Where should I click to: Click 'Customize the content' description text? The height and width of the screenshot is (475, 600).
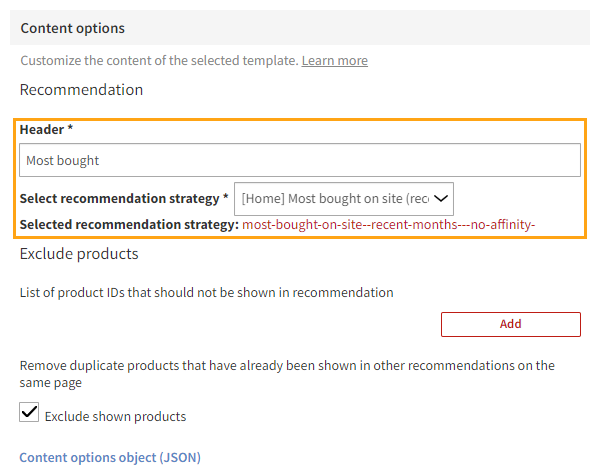(158, 61)
